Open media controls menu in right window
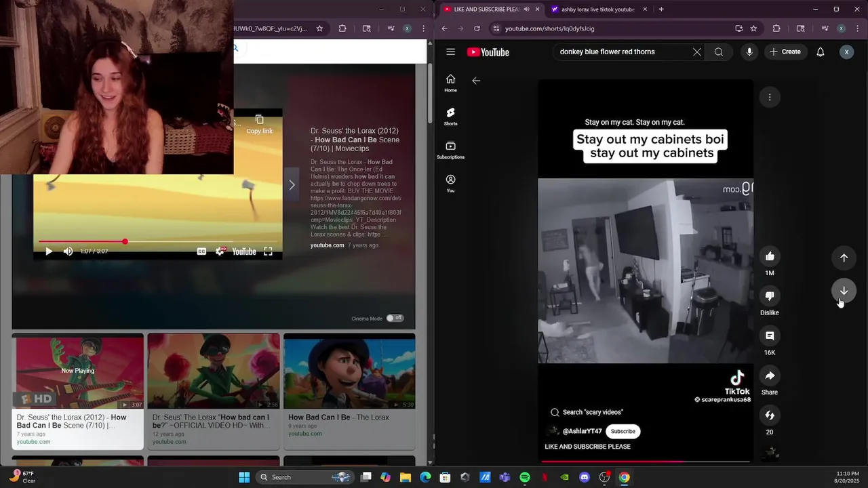This screenshot has width=868, height=488. pos(825,28)
